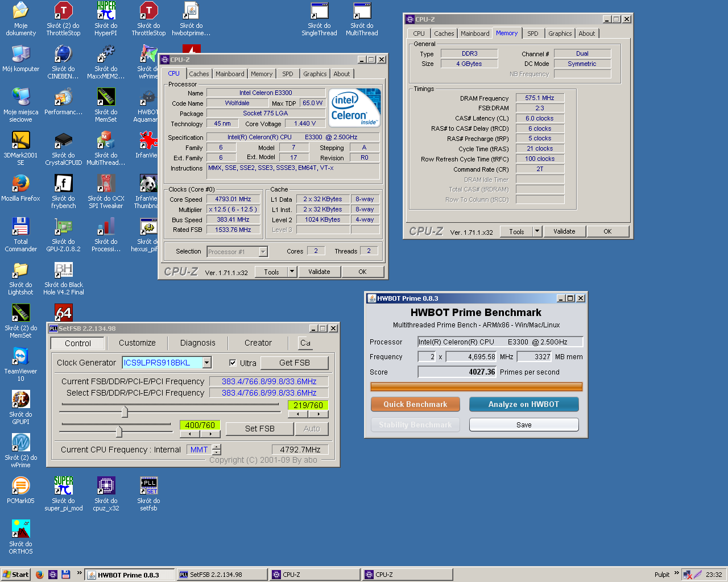Switch to Customize tab in SetFSB
The image size is (728, 582).
tap(137, 343)
